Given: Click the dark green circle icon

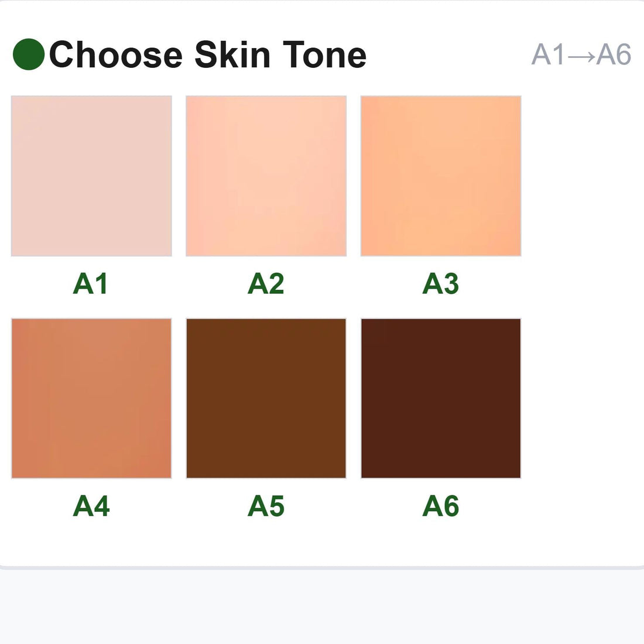Looking at the screenshot, I should 29,54.
